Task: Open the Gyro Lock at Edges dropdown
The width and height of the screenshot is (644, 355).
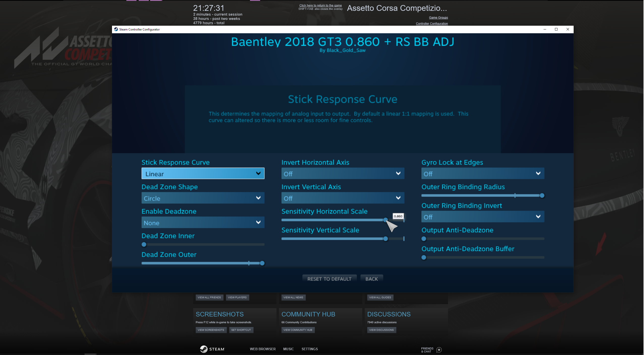Action: click(x=483, y=174)
